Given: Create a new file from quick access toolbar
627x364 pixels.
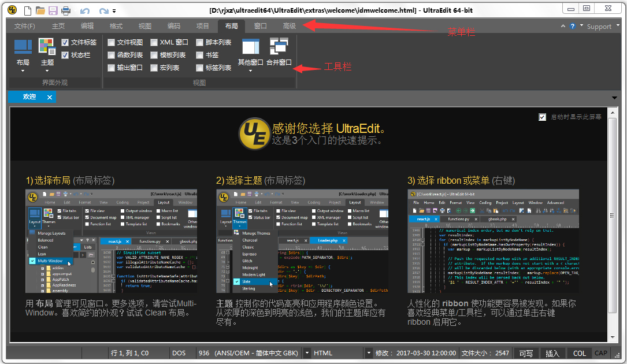Looking at the screenshot, I should (28, 10).
